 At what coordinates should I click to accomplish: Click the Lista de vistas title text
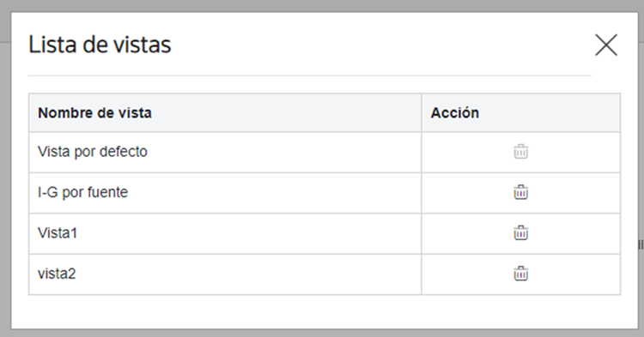100,45
